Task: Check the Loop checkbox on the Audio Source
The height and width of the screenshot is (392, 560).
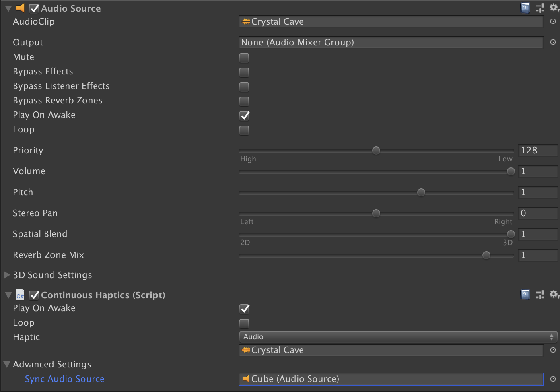Action: 244,130
